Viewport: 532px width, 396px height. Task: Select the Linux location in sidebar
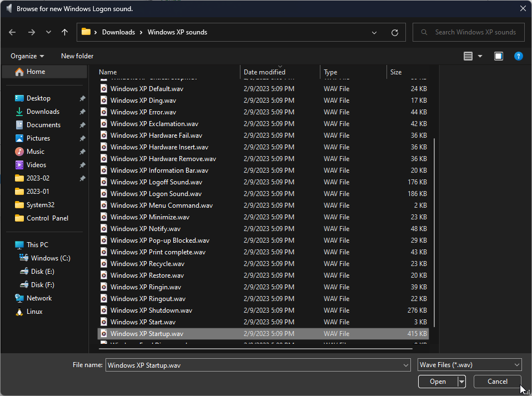34,312
